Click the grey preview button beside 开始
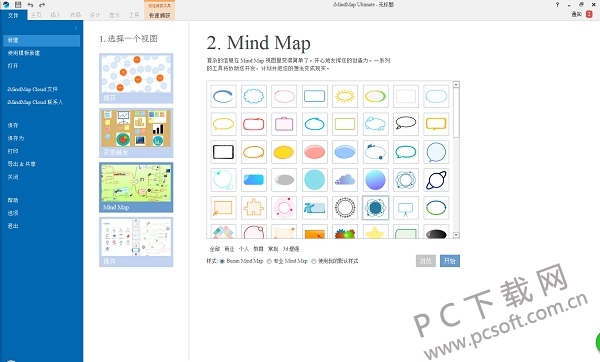The image size is (600, 362). click(426, 261)
